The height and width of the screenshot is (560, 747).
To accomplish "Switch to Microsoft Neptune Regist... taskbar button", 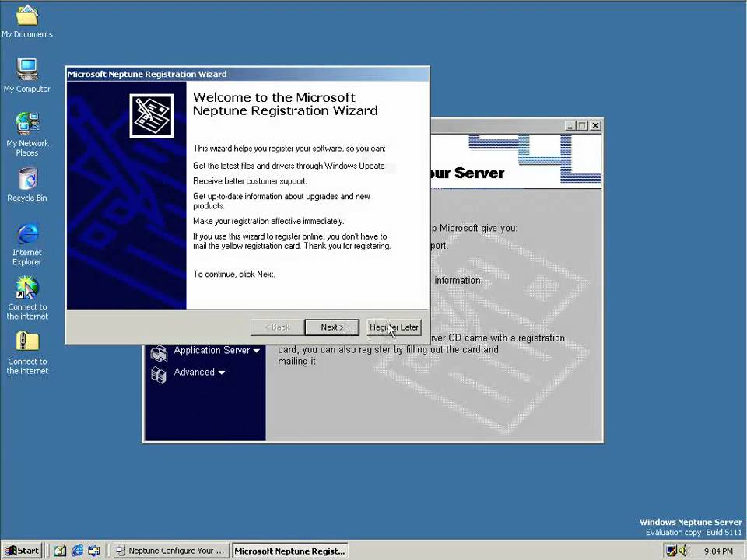I will [x=289, y=551].
